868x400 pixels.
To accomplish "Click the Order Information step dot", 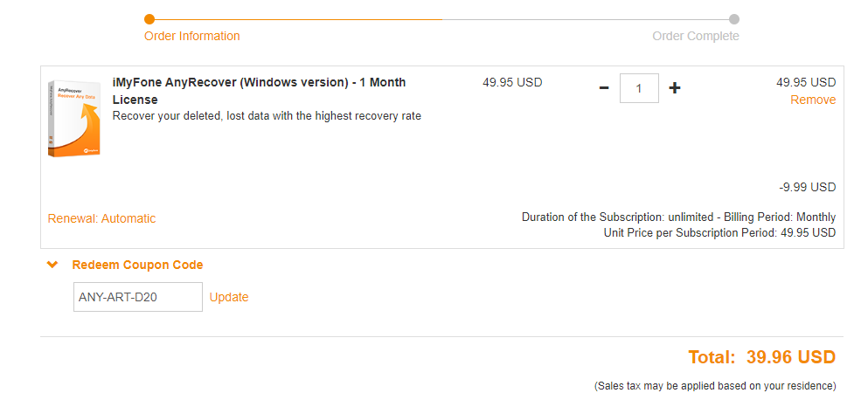I will coord(149,19).
